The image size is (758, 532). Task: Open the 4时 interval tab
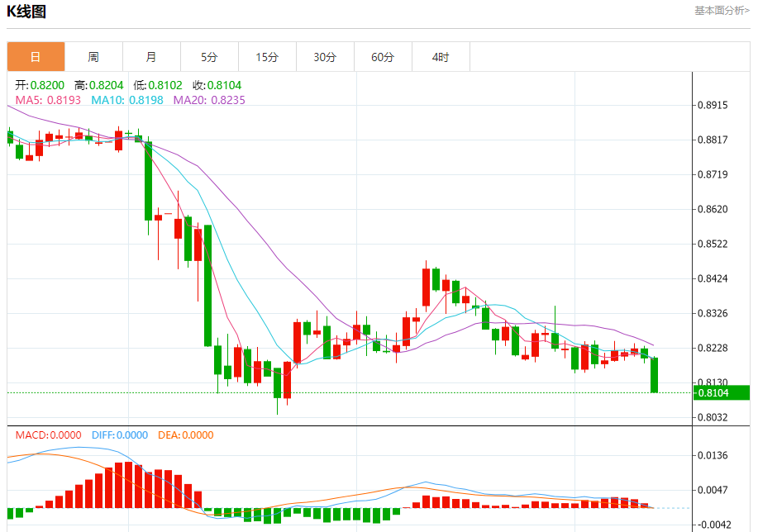441,57
